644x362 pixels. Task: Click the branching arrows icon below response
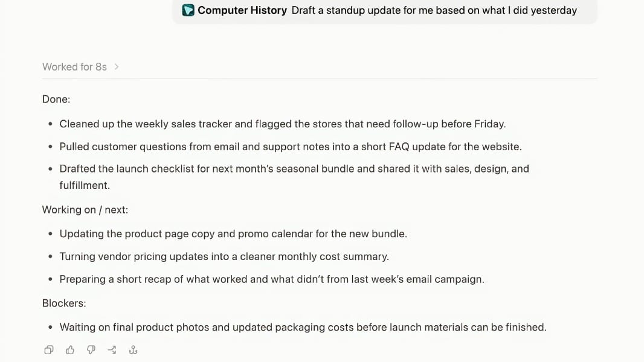[x=112, y=350]
